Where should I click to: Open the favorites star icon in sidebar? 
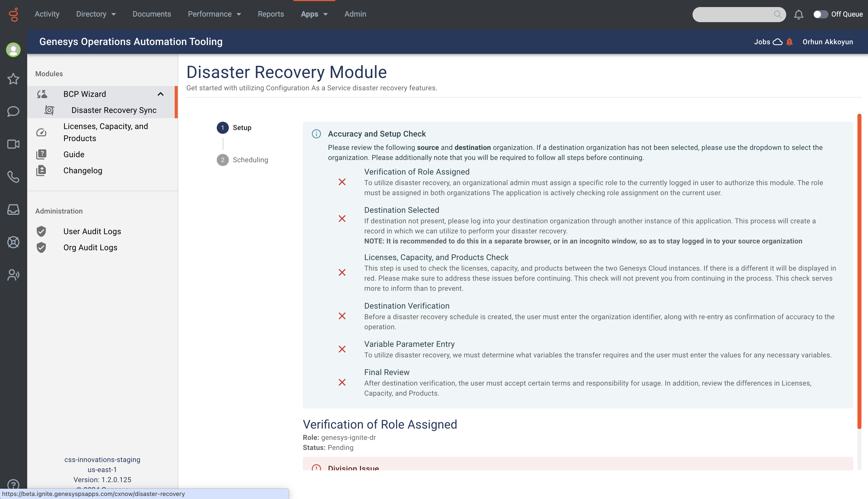pos(13,79)
